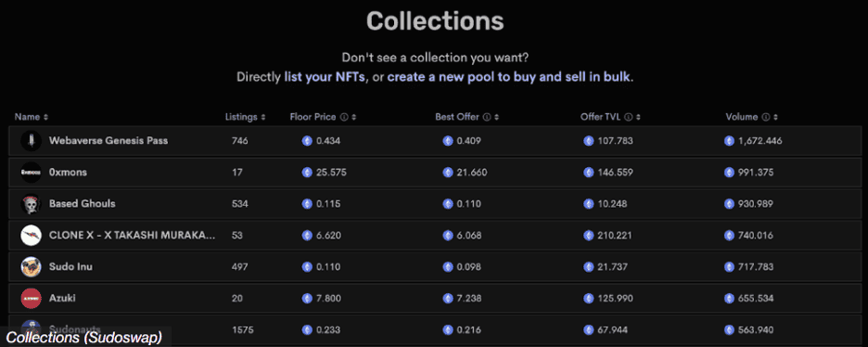Image resolution: width=868 pixels, height=347 pixels.
Task: Open the Azuki collection name
Action: pyautogui.click(x=62, y=299)
